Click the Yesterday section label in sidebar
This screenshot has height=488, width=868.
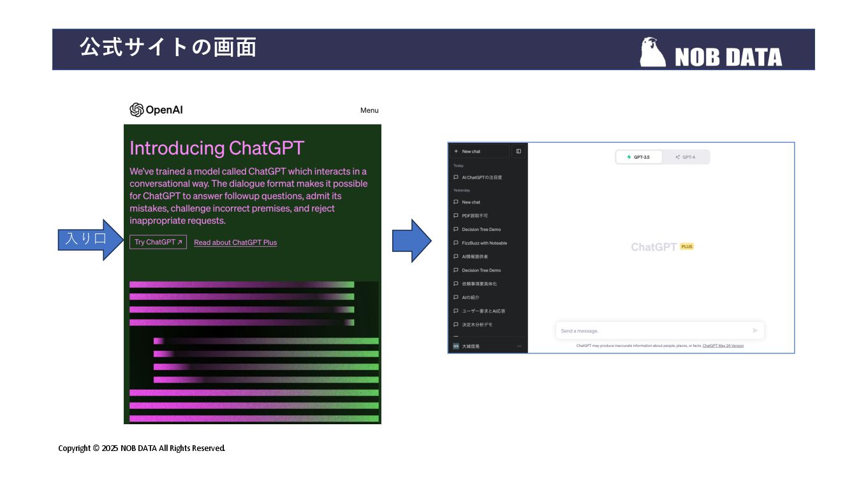(462, 190)
